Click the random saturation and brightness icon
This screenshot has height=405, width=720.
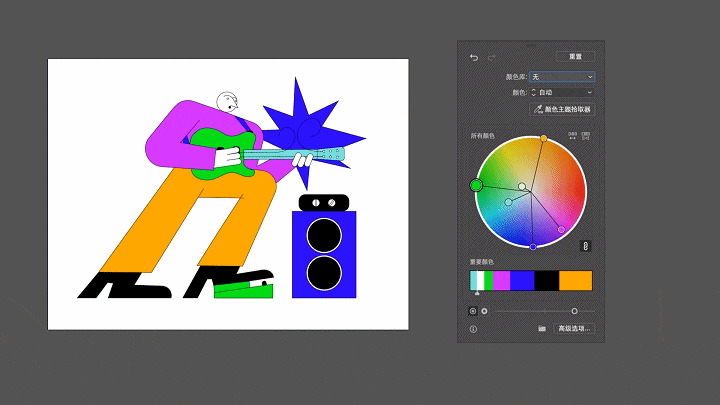pyautogui.click(x=586, y=135)
